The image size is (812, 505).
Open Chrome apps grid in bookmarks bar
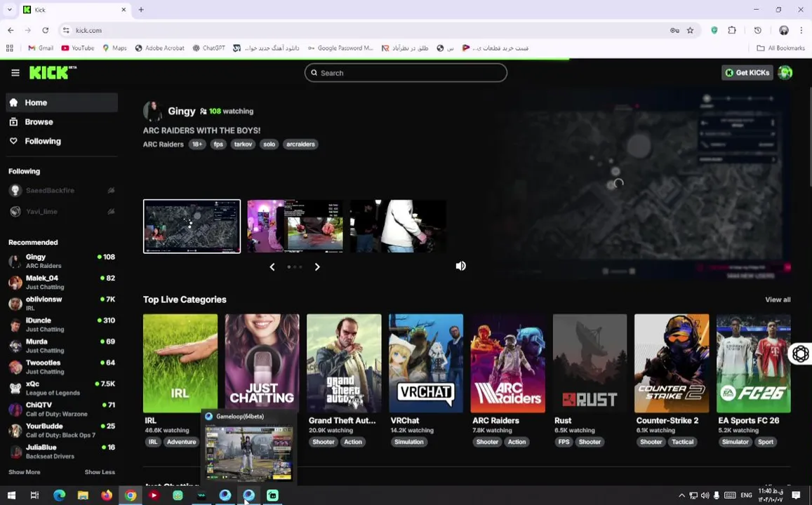coord(9,48)
